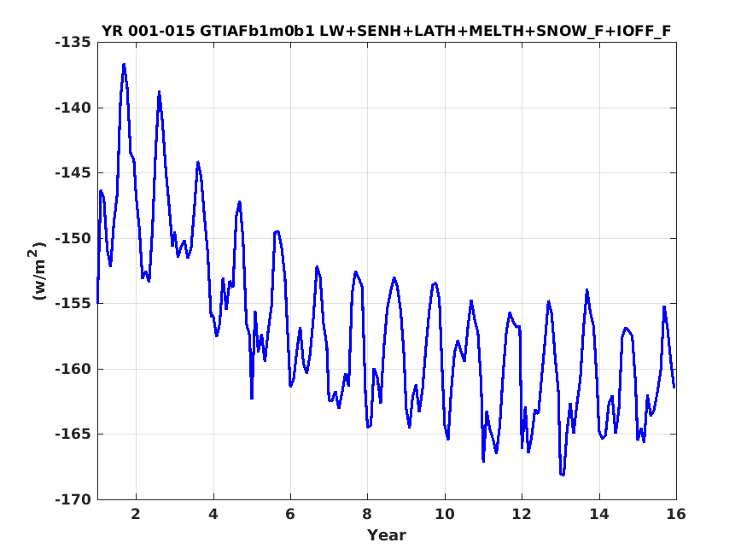Click the x-axis tick label "10"
The image size is (747, 560).
(445, 514)
